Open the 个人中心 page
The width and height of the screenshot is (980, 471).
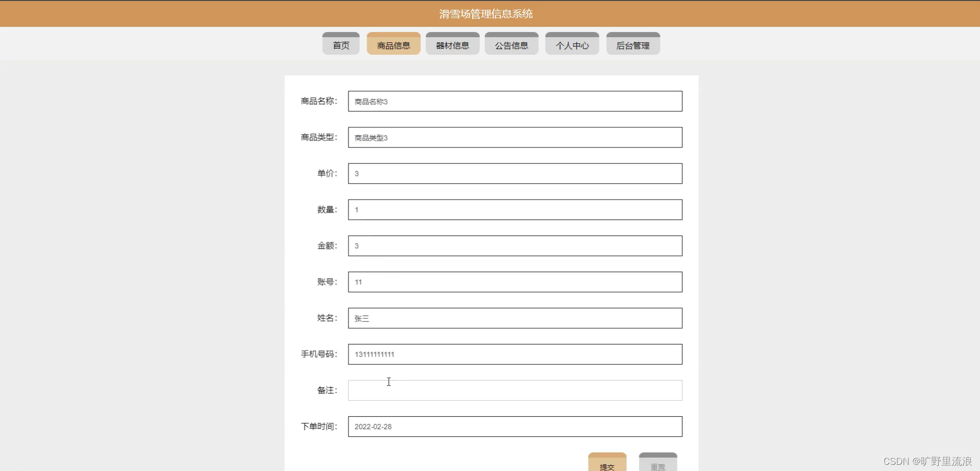(571, 44)
